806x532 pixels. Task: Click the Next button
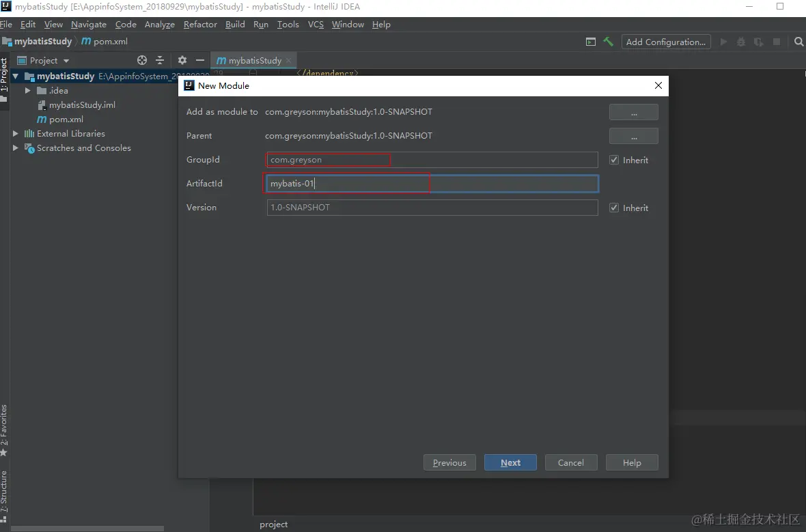coord(510,462)
